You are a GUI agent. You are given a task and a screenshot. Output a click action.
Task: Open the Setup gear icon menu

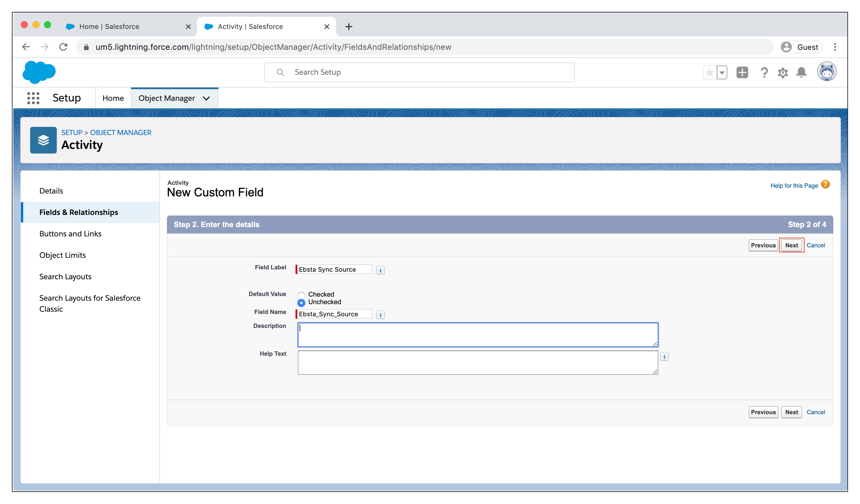783,72
